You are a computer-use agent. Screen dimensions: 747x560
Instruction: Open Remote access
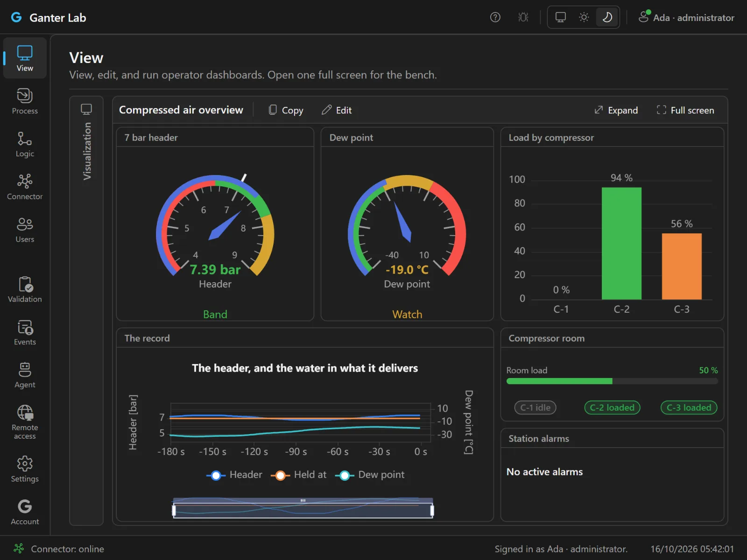pyautogui.click(x=25, y=422)
